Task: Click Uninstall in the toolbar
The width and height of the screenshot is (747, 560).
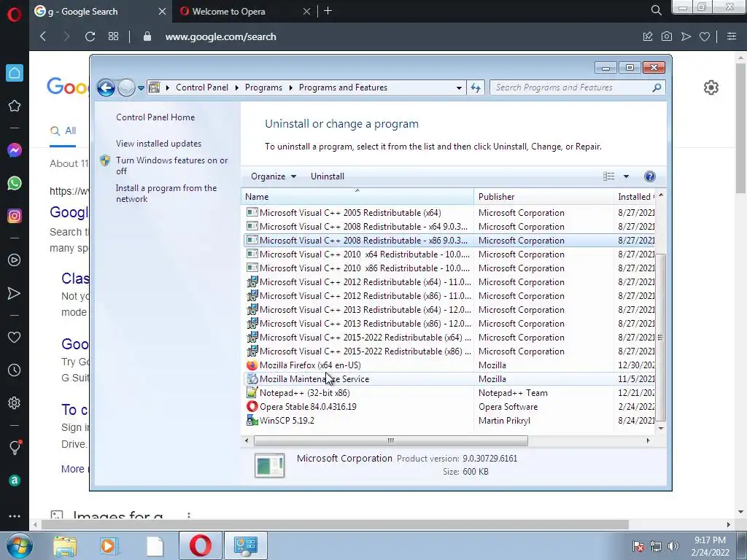Action: coord(328,176)
